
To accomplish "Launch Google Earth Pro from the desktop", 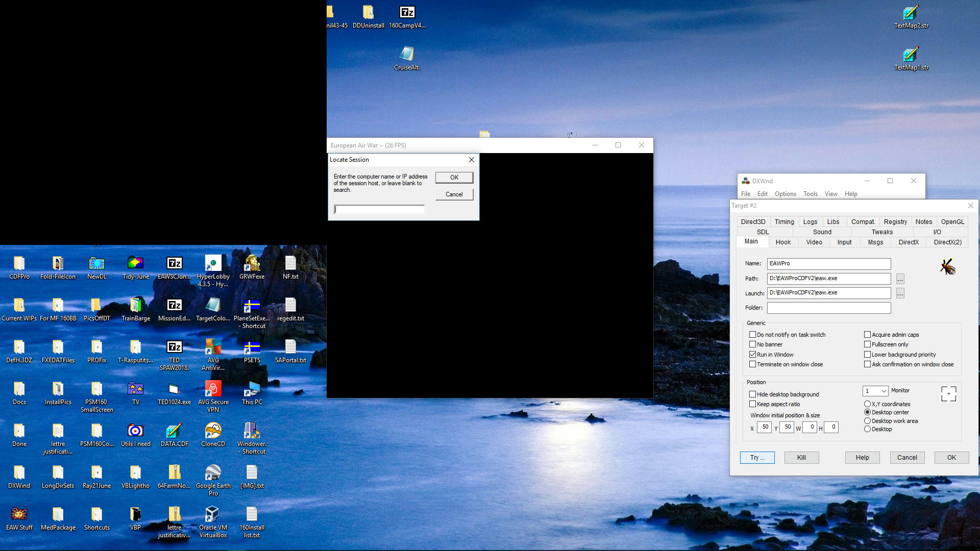I will click(213, 480).
